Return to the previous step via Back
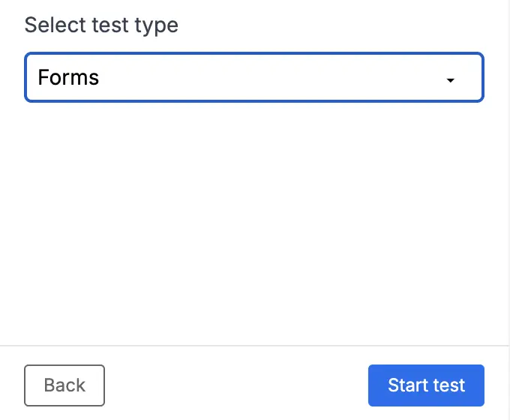 tap(64, 385)
